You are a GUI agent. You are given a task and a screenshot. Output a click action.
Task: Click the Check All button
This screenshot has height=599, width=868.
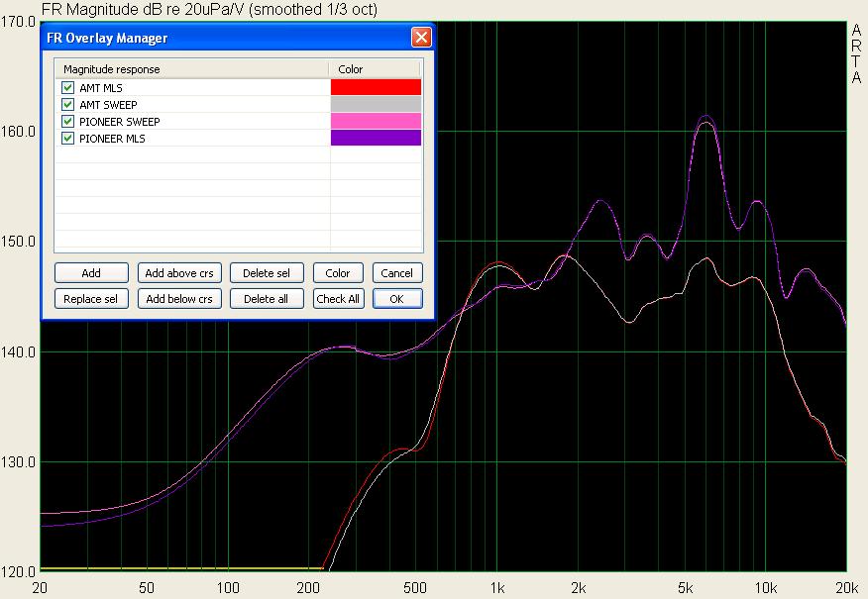pos(338,299)
